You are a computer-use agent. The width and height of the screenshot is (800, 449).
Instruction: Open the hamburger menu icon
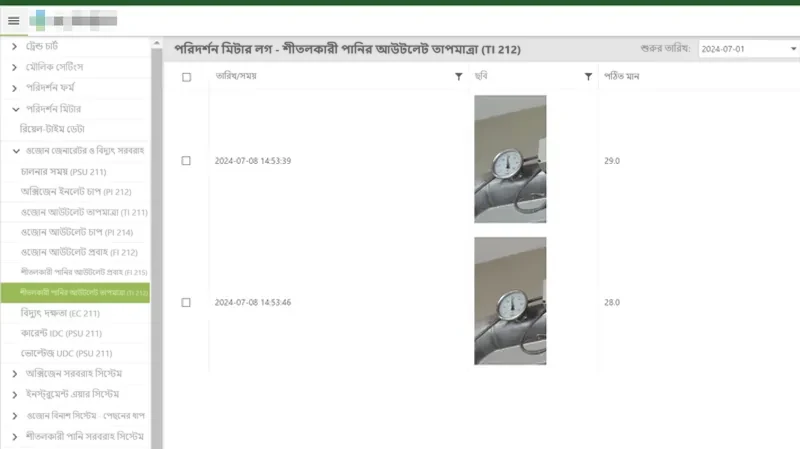(14, 21)
